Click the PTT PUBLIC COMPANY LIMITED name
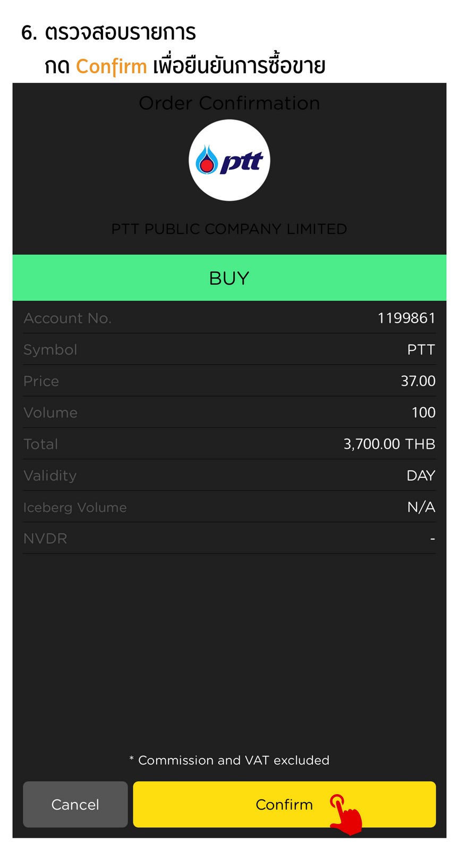Viewport: 459px width, 868px height. coord(229,229)
